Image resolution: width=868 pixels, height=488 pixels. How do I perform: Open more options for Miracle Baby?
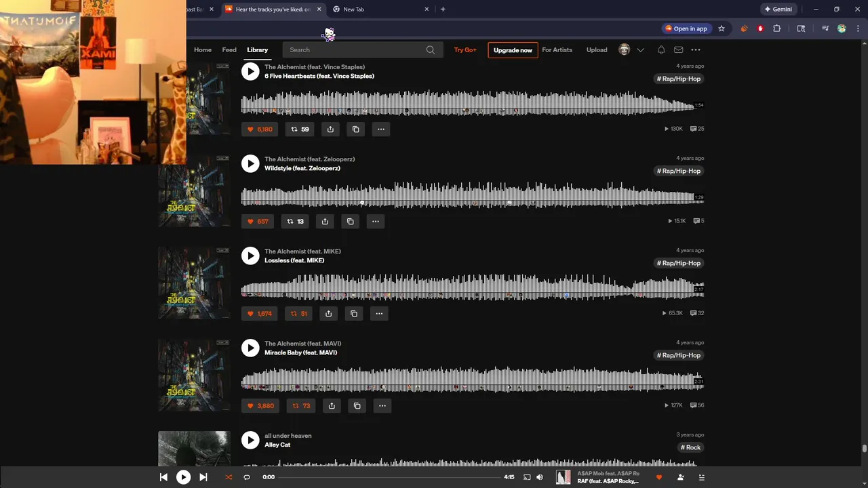click(382, 405)
